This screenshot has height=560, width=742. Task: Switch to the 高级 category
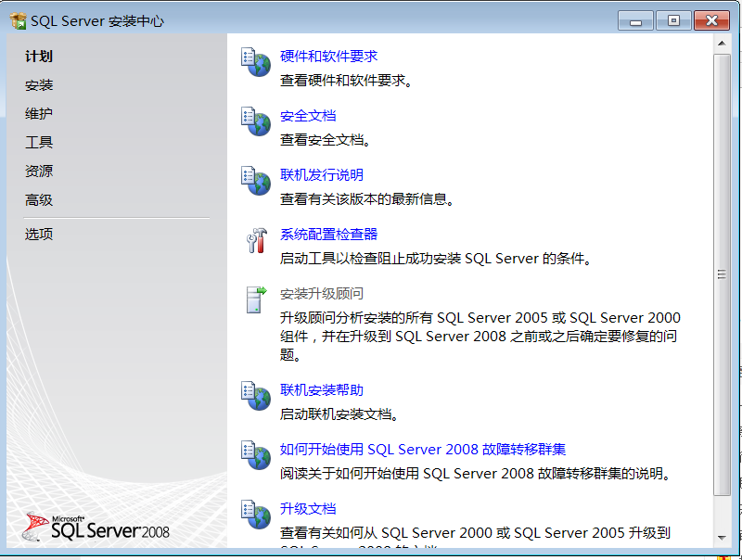tap(39, 200)
